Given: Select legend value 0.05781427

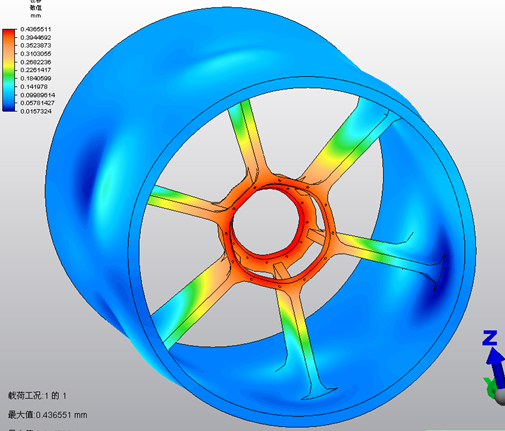Looking at the screenshot, I should pyautogui.click(x=37, y=103).
